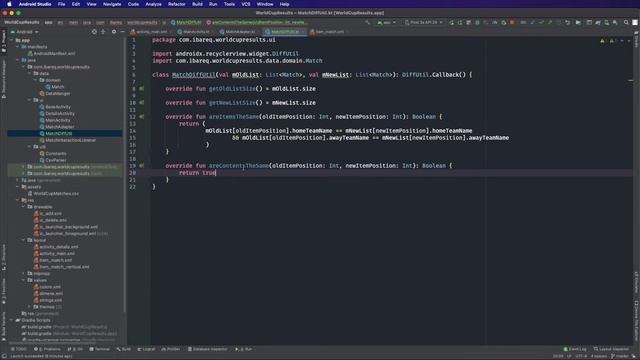Open the Build menu

(198, 4)
